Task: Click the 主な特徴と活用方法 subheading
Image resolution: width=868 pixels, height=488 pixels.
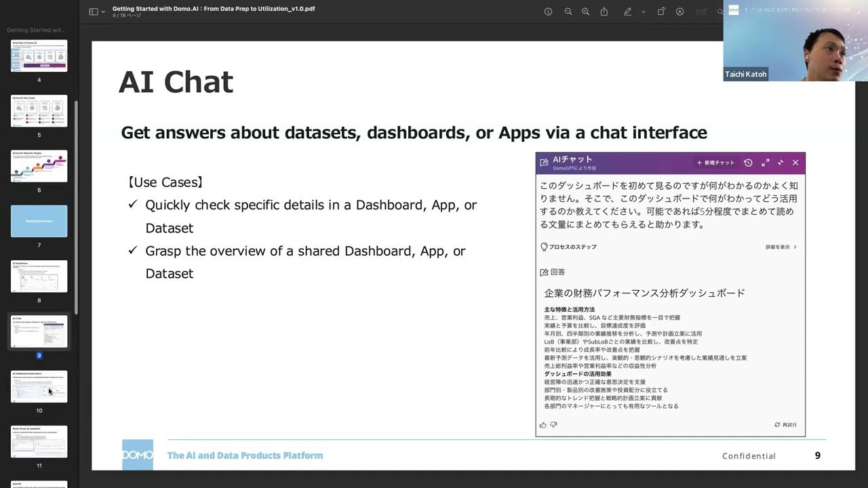Action: (569, 309)
